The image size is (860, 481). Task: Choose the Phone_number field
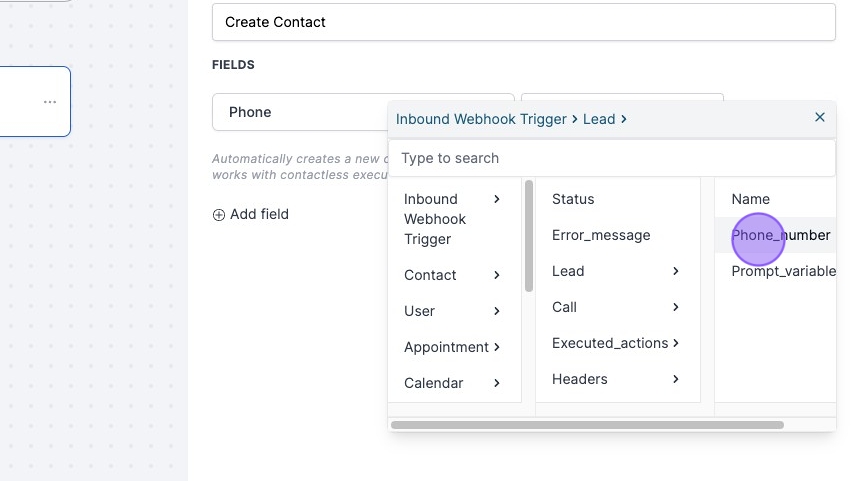pyautogui.click(x=780, y=235)
